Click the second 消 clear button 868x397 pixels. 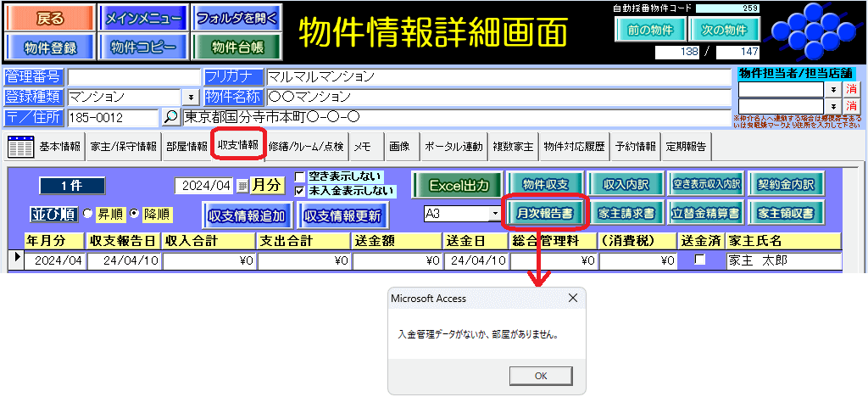(x=851, y=105)
